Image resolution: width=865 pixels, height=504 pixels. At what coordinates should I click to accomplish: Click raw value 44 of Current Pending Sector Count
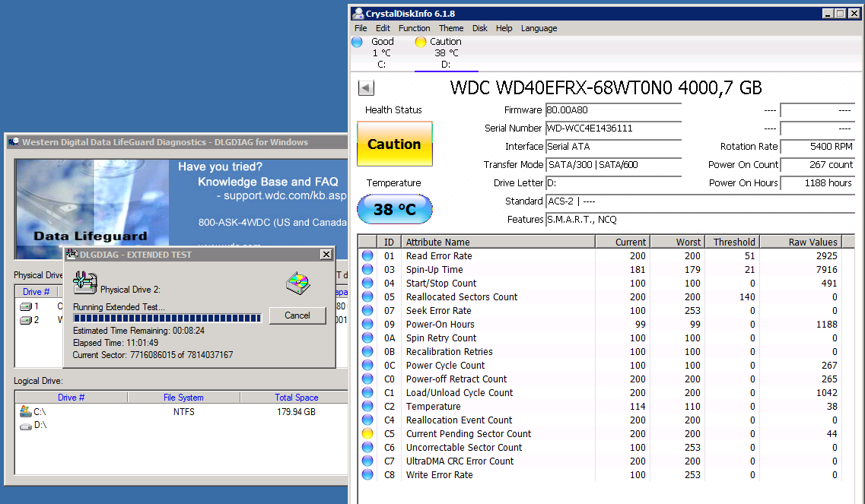(x=832, y=434)
